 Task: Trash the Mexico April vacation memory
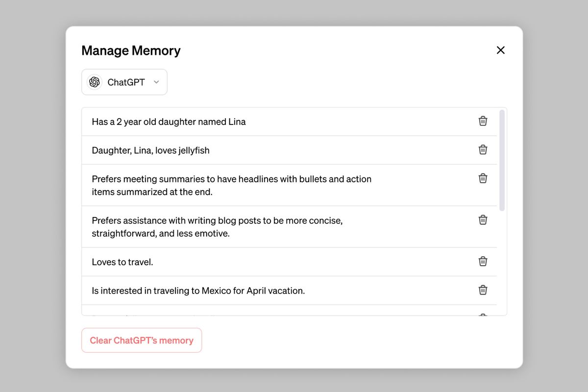[x=483, y=290]
